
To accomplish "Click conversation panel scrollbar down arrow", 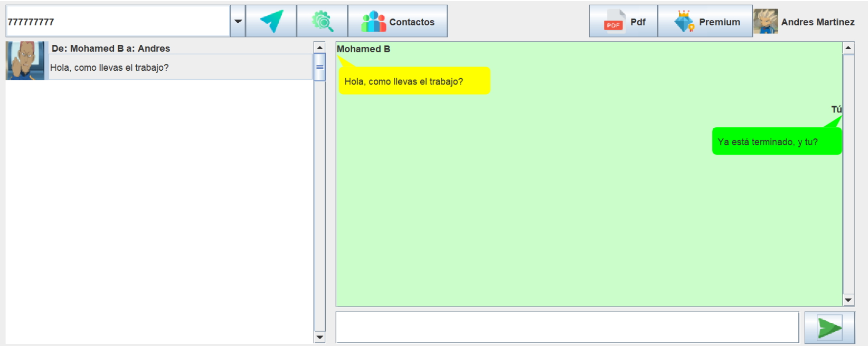I will [848, 300].
